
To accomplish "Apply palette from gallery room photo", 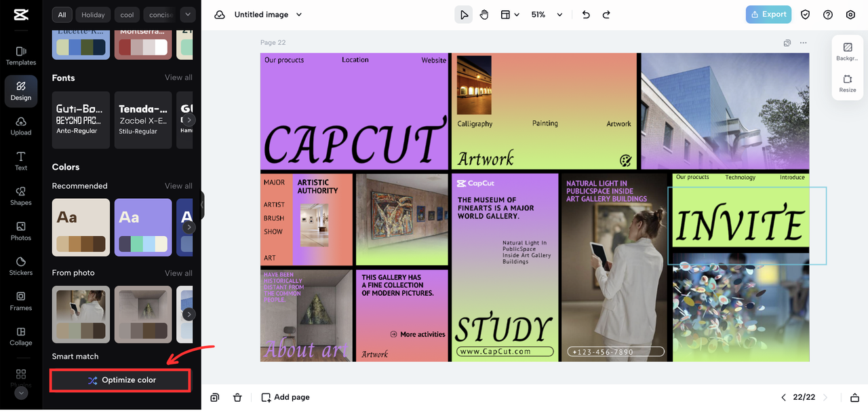I will [143, 314].
